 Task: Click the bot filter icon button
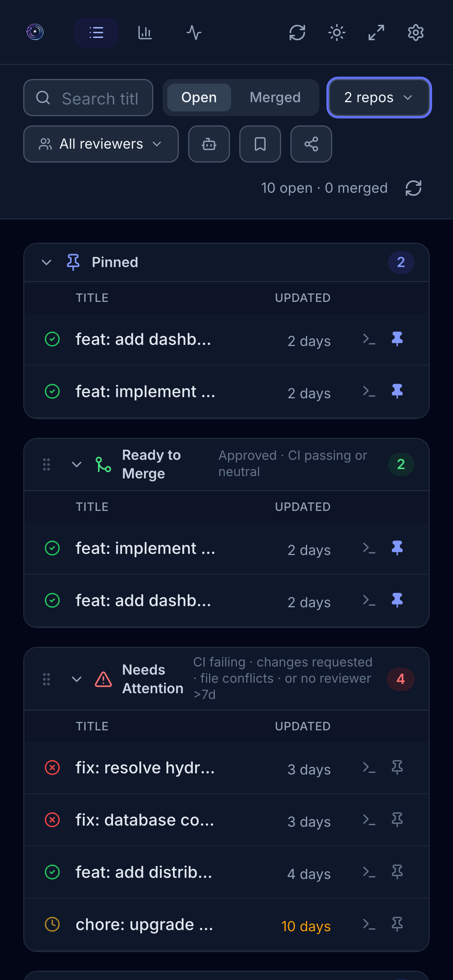[209, 144]
